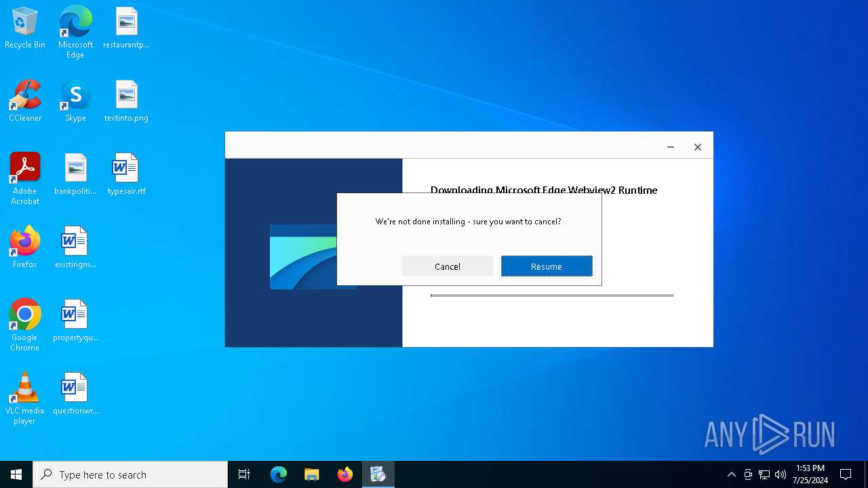Launch Microsoft Edge from the taskbar
The image size is (868, 488).
[279, 474]
